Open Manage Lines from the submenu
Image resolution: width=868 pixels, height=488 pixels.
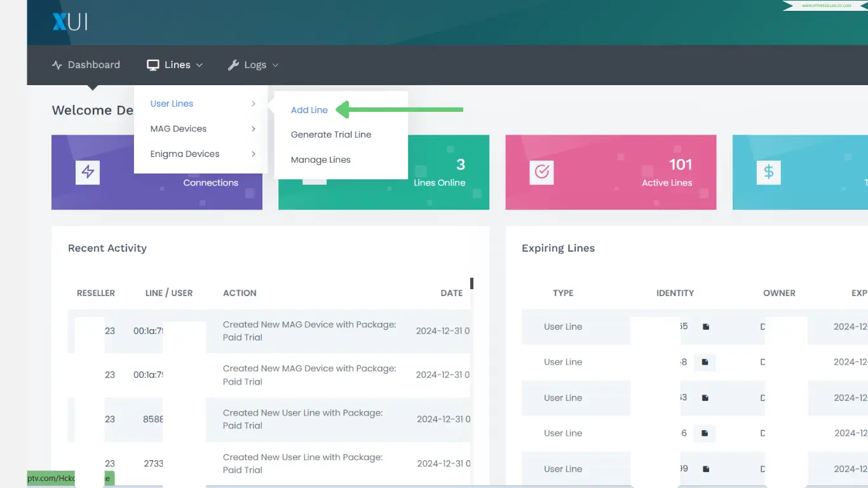coord(321,159)
